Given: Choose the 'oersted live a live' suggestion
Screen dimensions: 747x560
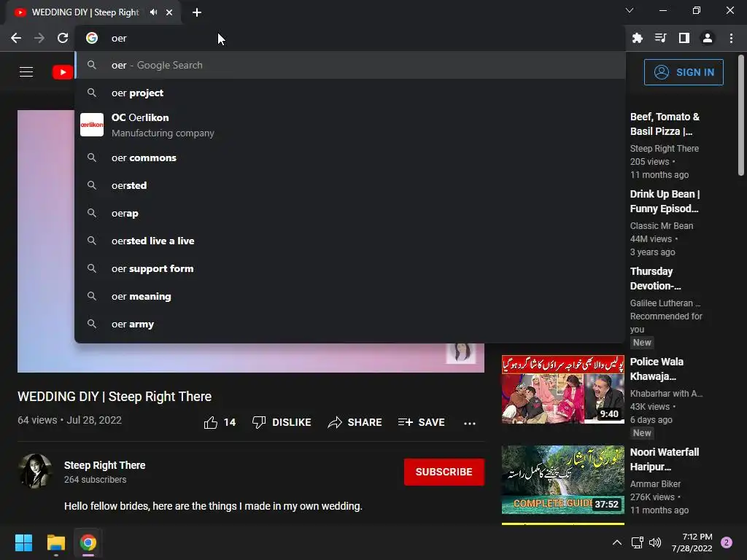Looking at the screenshot, I should click(350, 241).
